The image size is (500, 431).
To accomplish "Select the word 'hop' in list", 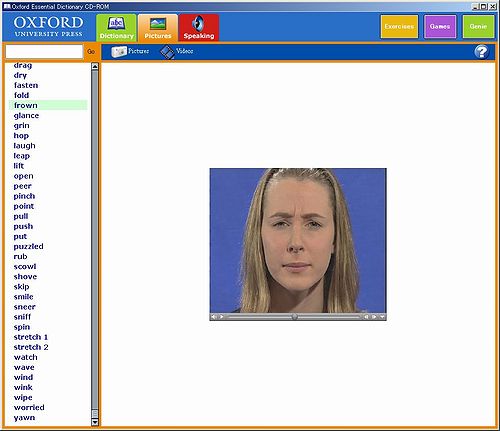I will tap(21, 136).
